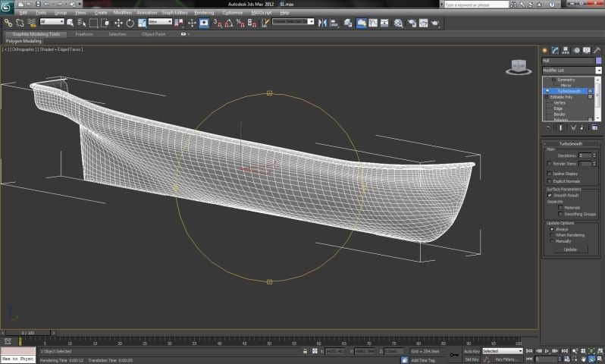This screenshot has height=364, width=605.
Task: Click the Set Key button
Action: (472, 359)
